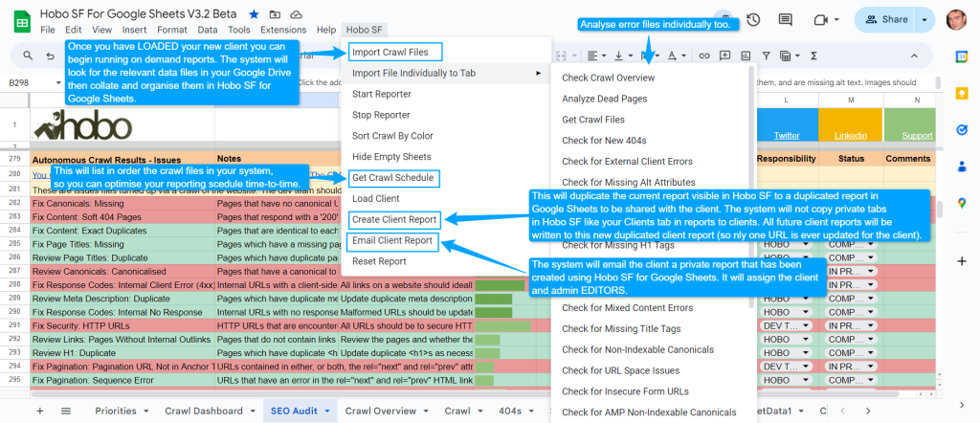The width and height of the screenshot is (980, 423).
Task: Select Analyze Dead Pages in submenu
Action: [605, 99]
